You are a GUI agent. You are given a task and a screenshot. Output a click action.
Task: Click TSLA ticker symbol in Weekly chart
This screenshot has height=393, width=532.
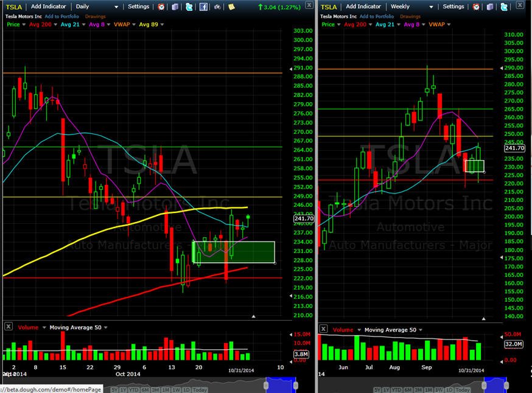[x=329, y=7]
